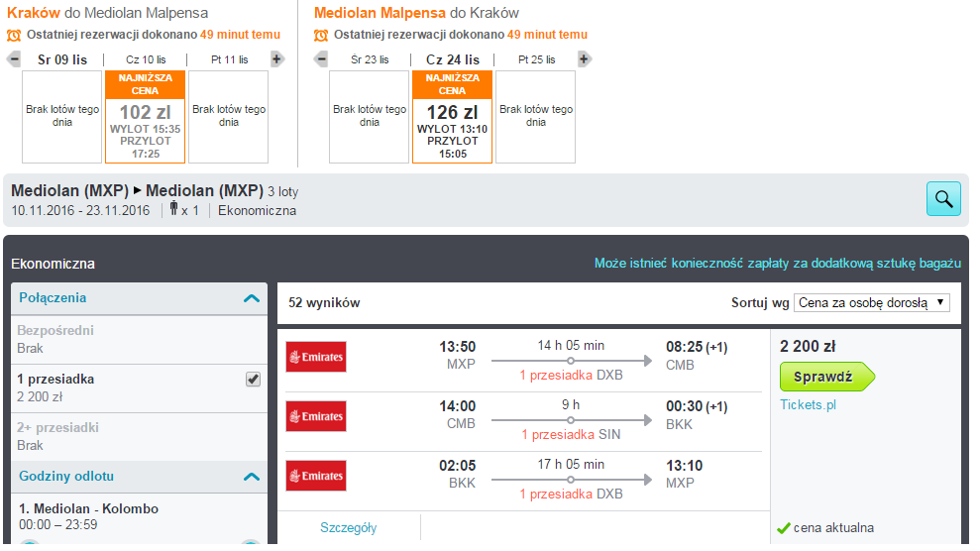980x551 pixels.
Task: Click the green Sprawdź button
Action: coord(826,377)
